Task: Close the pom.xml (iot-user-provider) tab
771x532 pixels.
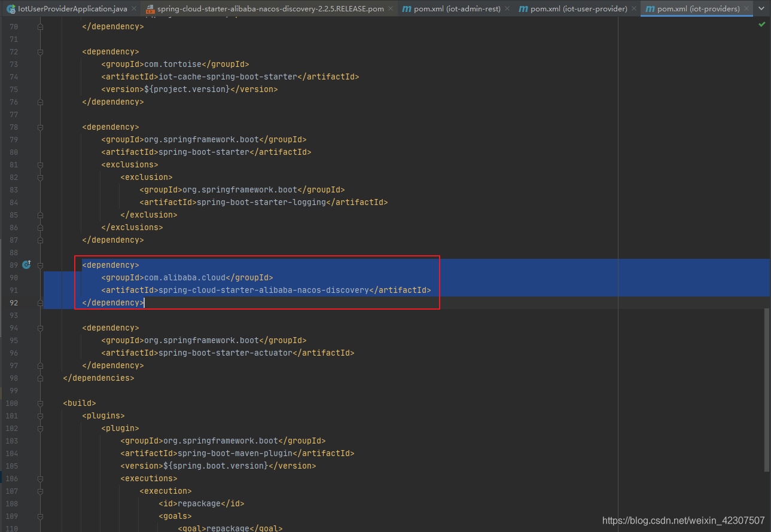Action: click(x=633, y=9)
